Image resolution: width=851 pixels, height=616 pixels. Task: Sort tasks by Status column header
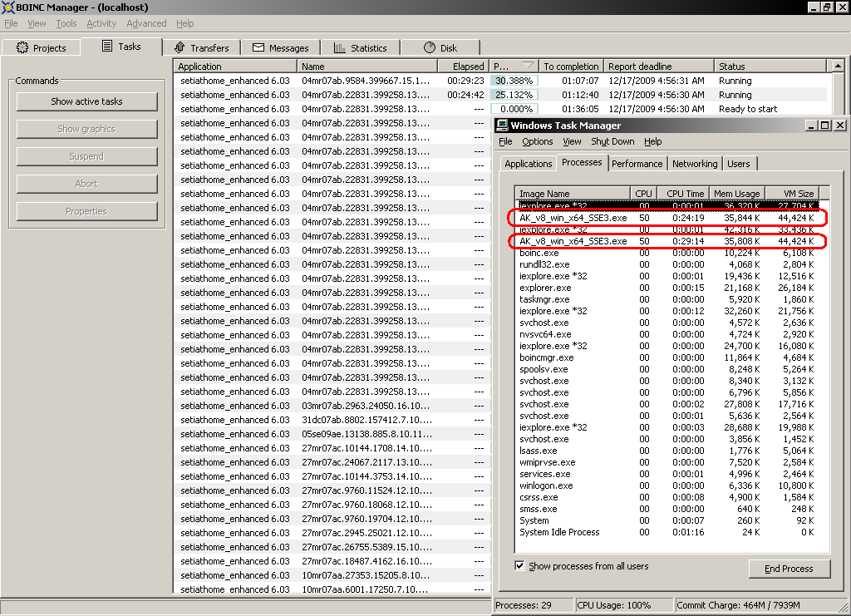coord(770,67)
